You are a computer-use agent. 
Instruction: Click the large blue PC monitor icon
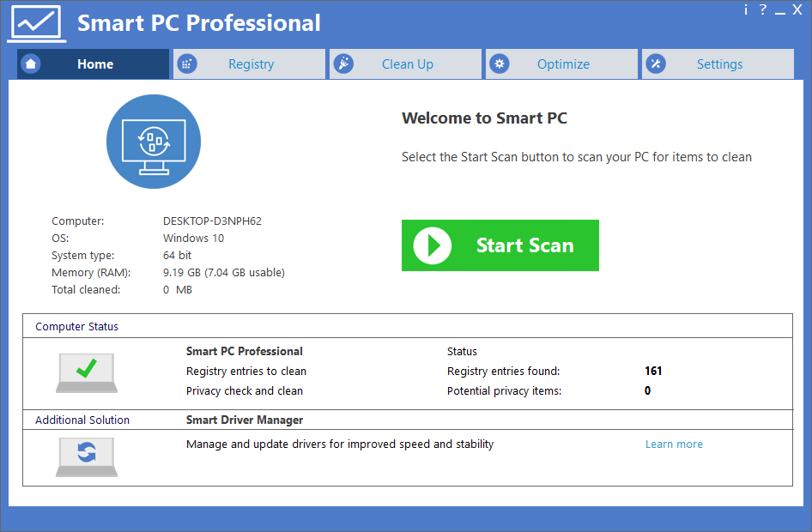[x=154, y=142]
